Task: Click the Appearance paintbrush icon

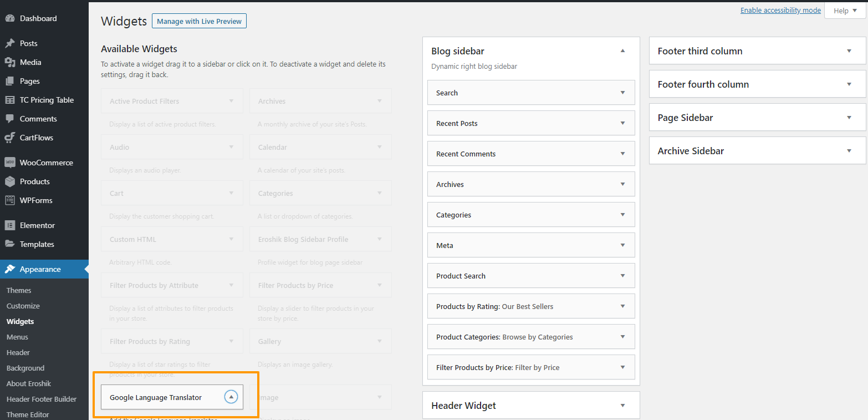Action: pyautogui.click(x=10, y=269)
